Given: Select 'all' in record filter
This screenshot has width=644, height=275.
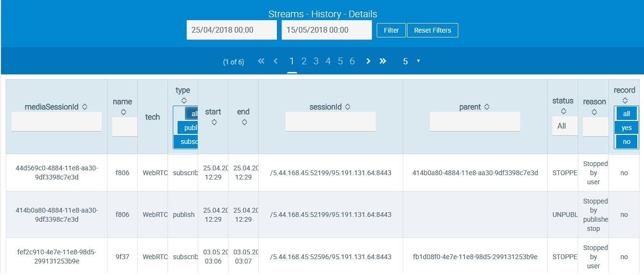Looking at the screenshot, I should [x=626, y=114].
